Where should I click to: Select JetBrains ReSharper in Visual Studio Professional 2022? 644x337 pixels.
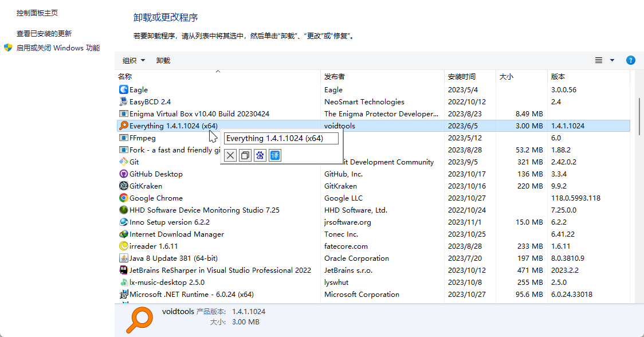pyautogui.click(x=220, y=271)
